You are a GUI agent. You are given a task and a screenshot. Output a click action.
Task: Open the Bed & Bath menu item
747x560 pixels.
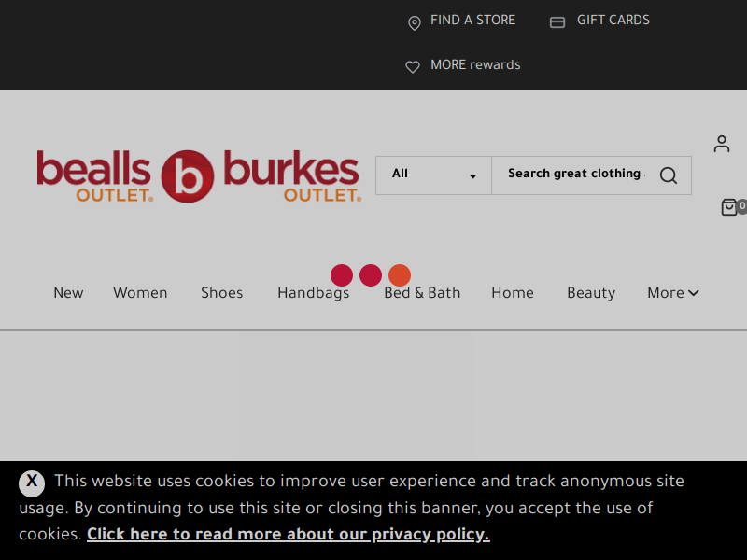click(422, 292)
